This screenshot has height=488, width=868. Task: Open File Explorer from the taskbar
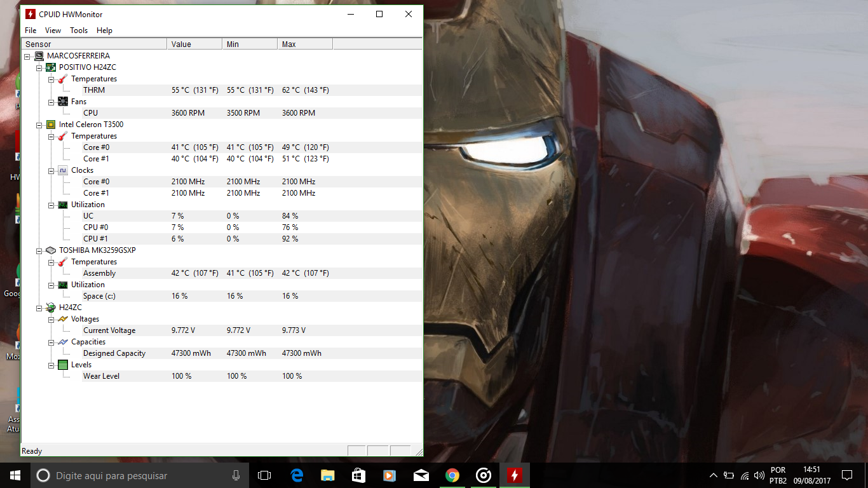click(327, 475)
